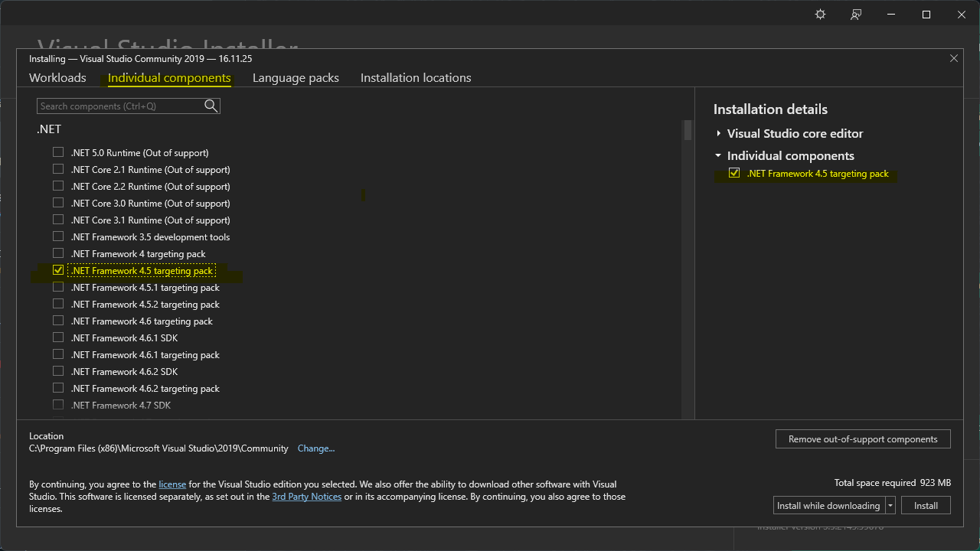Click the components list scrollbar thumb
Image resolution: width=980 pixels, height=551 pixels.
pos(688,130)
